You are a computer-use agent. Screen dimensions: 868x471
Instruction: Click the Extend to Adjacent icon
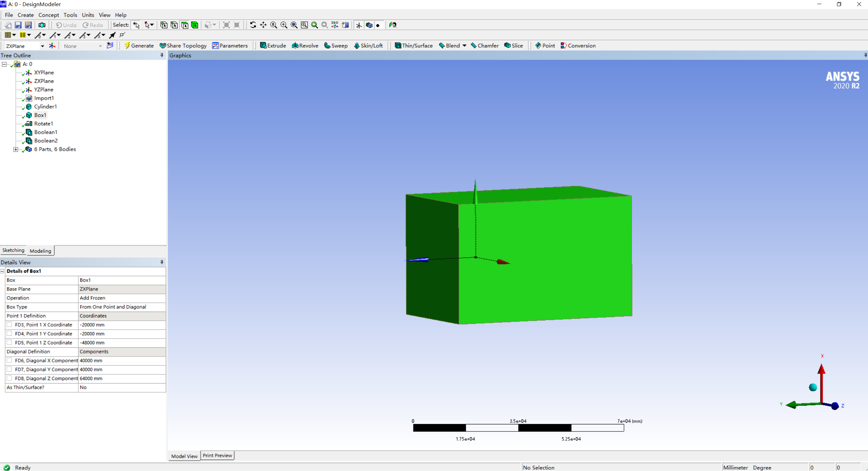(226, 25)
